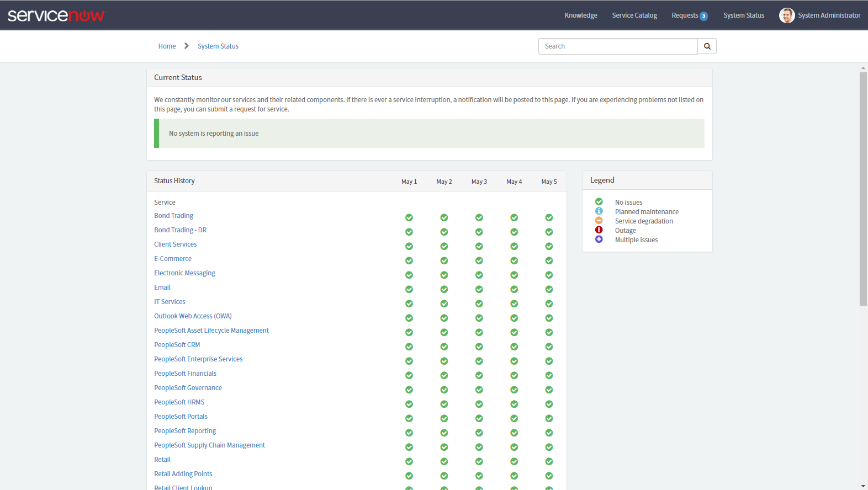Click Retail May 4 status icon

tap(514, 461)
